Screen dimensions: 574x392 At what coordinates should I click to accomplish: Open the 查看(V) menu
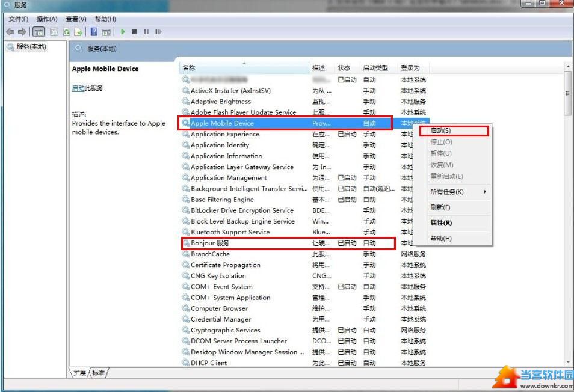tap(76, 19)
